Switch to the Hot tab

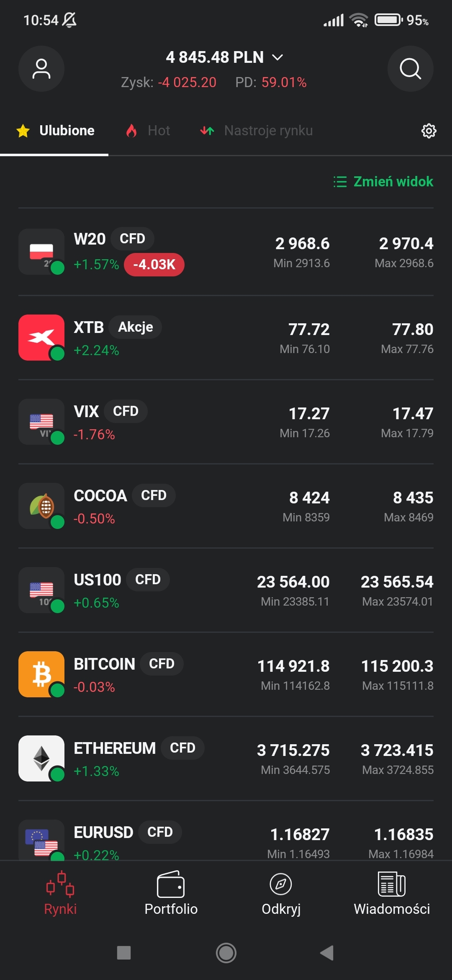tap(149, 131)
